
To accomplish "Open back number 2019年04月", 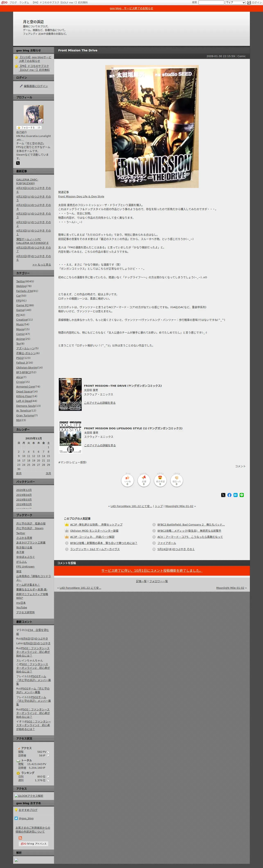I will (24, 495).
